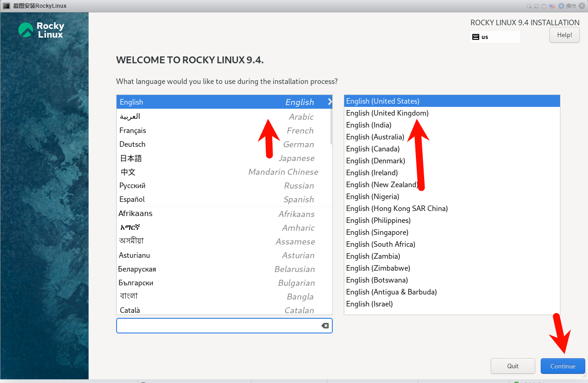Choose English (Israel) locale
The width and height of the screenshot is (588, 383).
click(452, 304)
